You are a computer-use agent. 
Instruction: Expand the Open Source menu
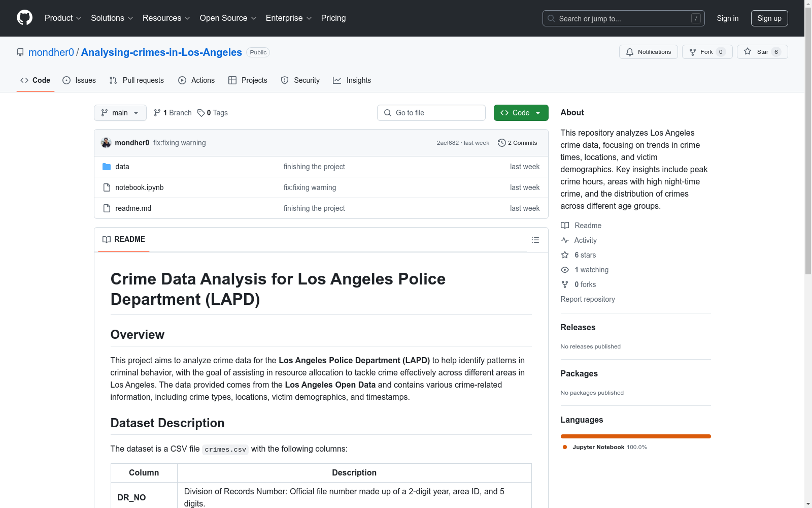click(228, 18)
